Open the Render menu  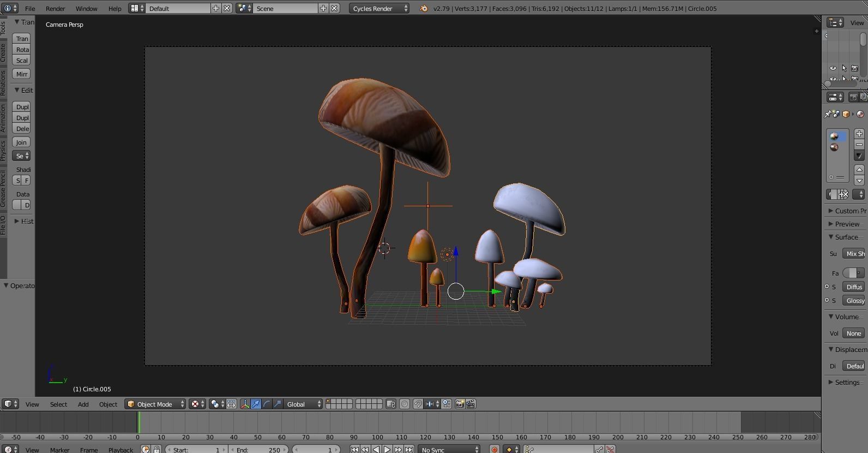click(x=55, y=9)
